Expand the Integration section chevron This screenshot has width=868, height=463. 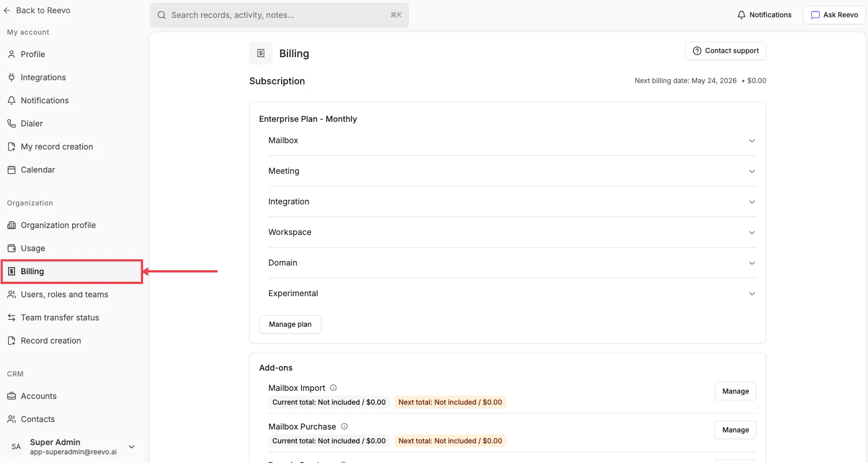coord(752,202)
